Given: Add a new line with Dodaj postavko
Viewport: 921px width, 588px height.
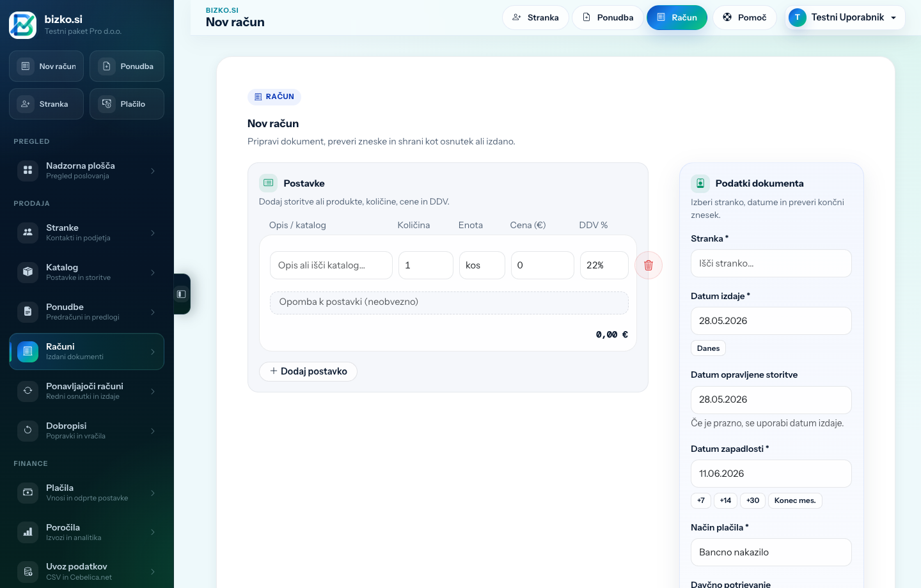Looking at the screenshot, I should pos(308,371).
